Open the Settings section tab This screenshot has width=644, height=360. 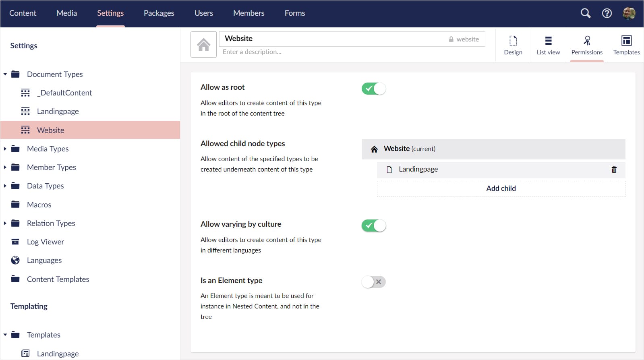[x=110, y=13]
